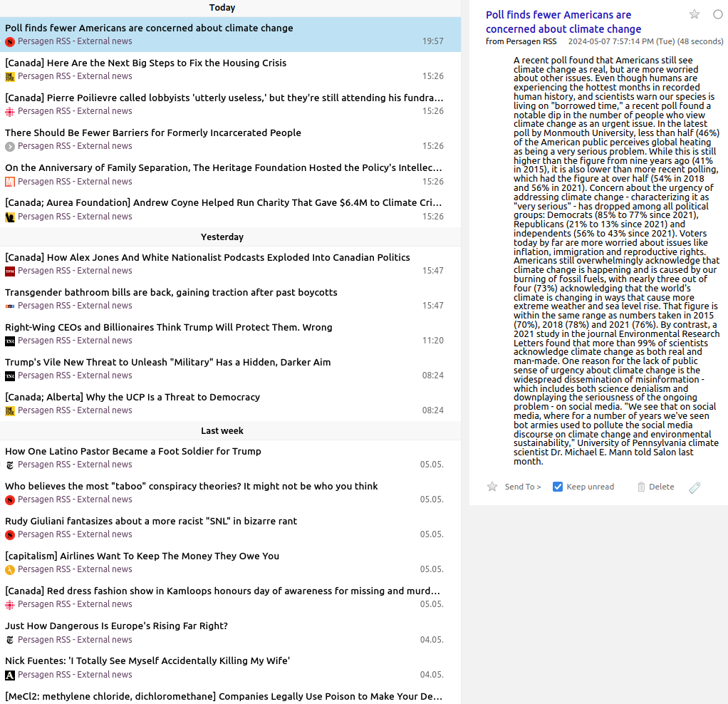Click the favicon on the Transgender bathroom bills row

(x=10, y=306)
